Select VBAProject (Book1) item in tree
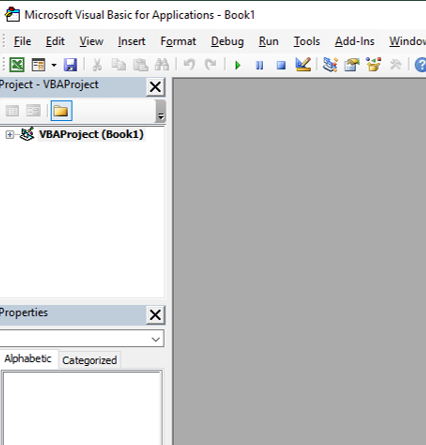Viewport: 426px width, 445px height. pyautogui.click(x=91, y=134)
